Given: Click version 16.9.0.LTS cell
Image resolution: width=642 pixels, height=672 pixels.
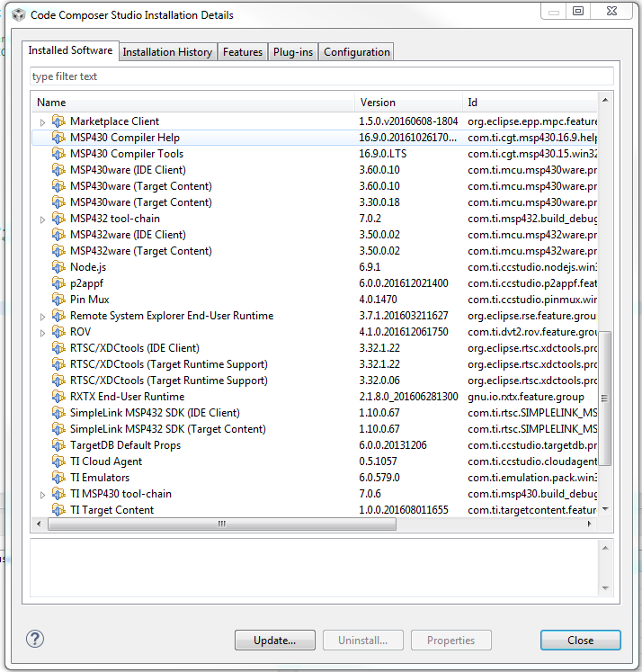Looking at the screenshot, I should [x=383, y=154].
